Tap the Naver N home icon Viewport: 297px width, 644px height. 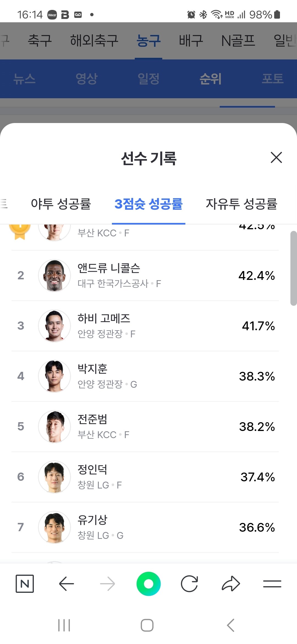[25, 583]
